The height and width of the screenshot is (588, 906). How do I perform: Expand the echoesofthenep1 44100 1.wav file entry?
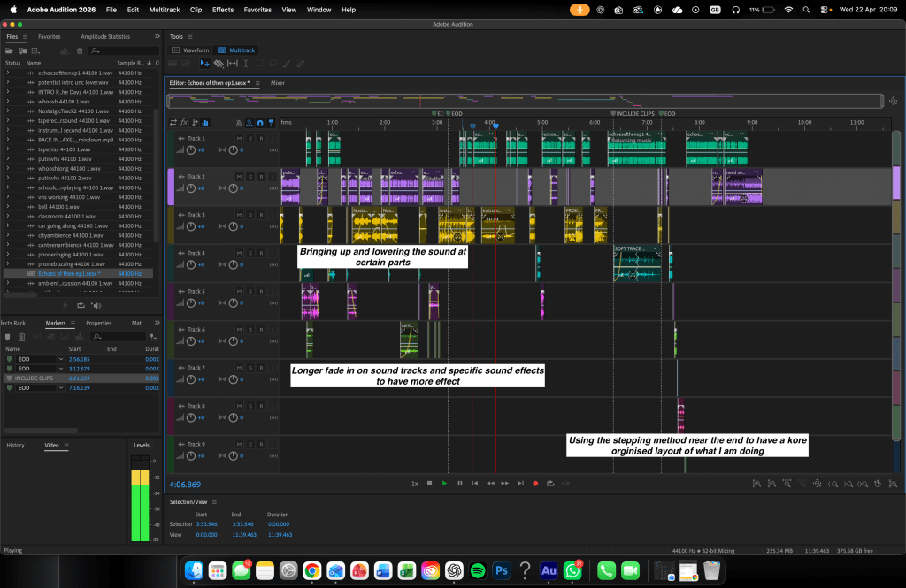click(7, 73)
